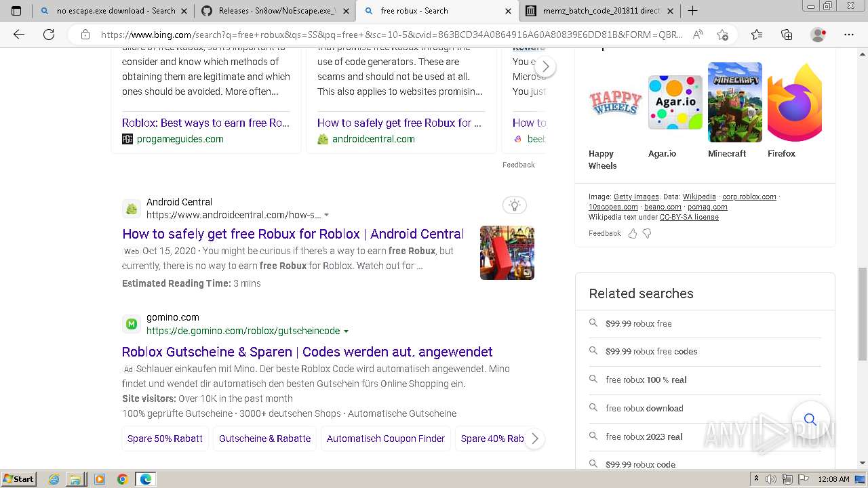The image size is (868, 488).
Task: Show next carousel answer card
Action: pyautogui.click(x=545, y=66)
